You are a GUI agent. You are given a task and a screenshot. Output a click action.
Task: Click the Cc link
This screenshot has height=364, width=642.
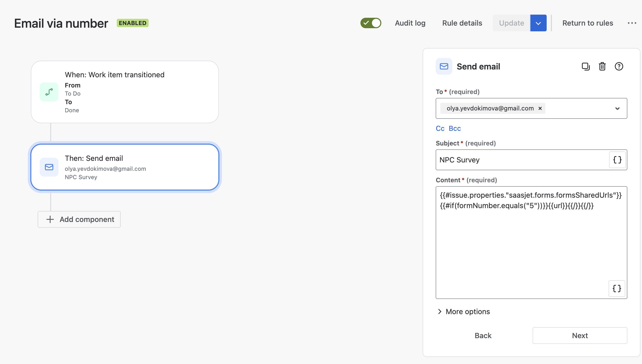point(440,128)
